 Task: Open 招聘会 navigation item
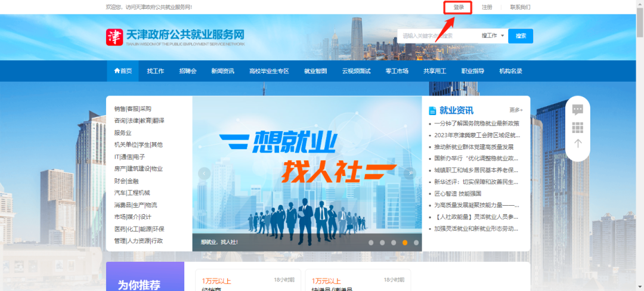pyautogui.click(x=188, y=71)
